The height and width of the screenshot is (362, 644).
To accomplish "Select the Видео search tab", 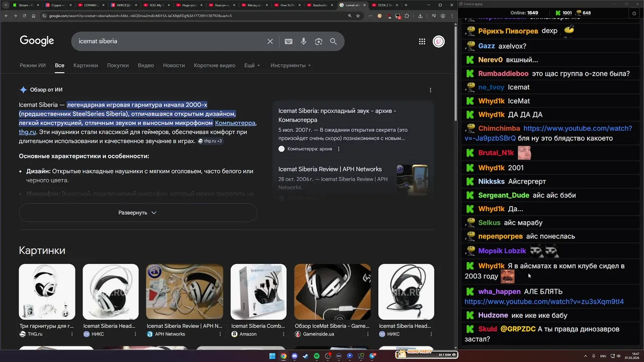I will [x=146, y=65].
